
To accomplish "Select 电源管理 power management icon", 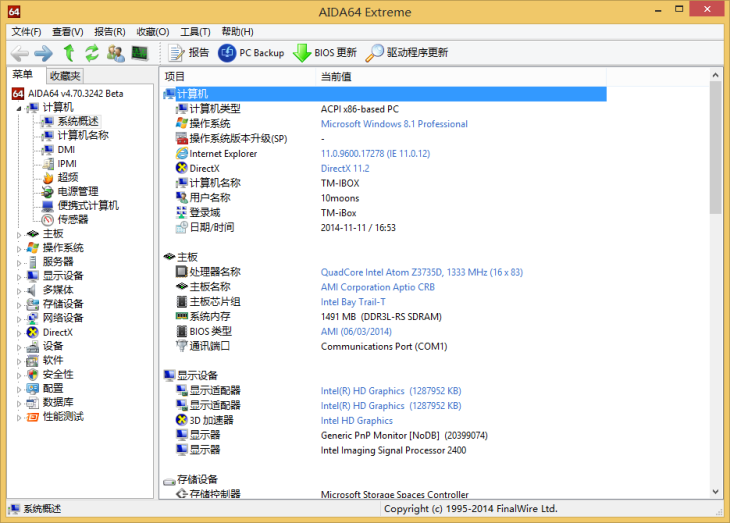I will click(47, 192).
